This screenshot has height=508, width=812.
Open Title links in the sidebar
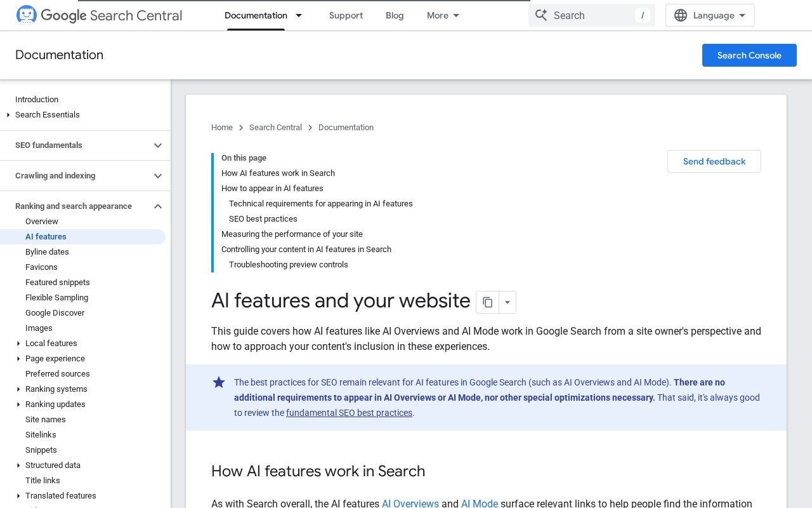[x=43, y=481]
